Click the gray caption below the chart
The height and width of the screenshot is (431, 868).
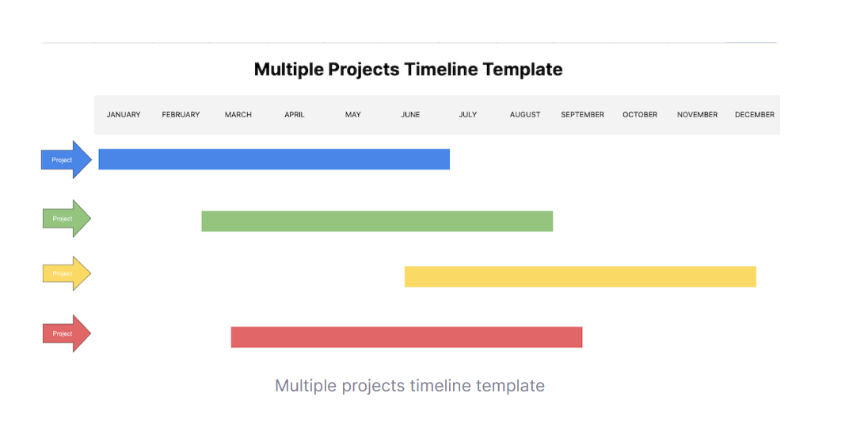click(x=409, y=386)
